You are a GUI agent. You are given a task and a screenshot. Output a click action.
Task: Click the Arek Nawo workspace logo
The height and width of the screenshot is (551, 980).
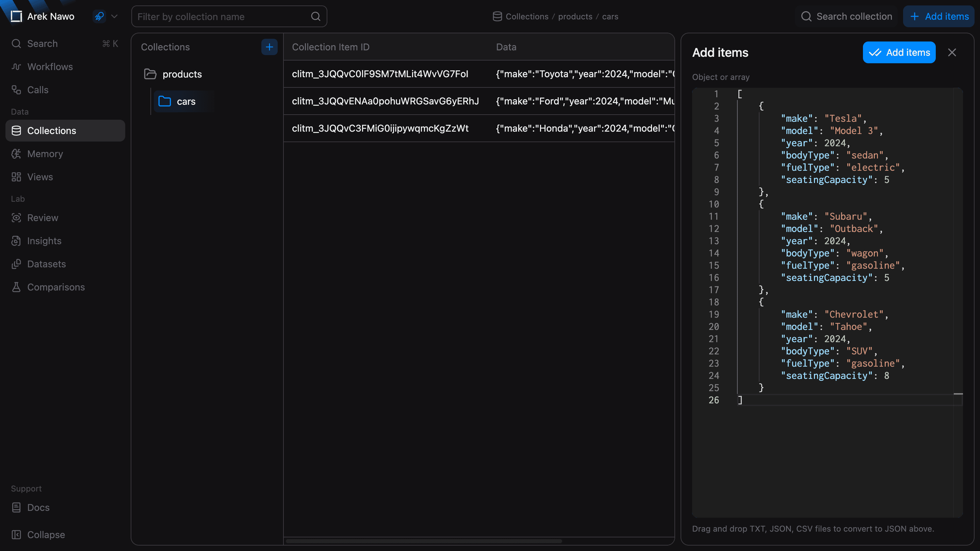tap(16, 16)
